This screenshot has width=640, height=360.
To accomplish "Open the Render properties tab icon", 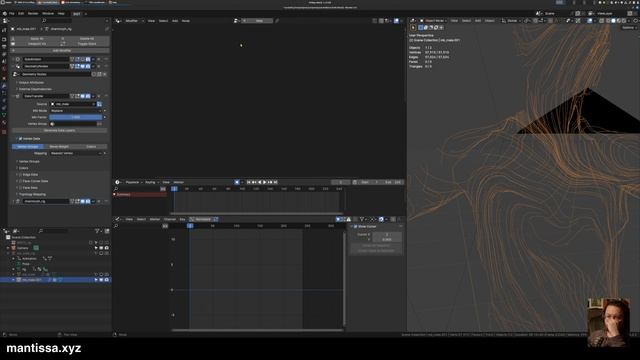I will (x=4, y=40).
